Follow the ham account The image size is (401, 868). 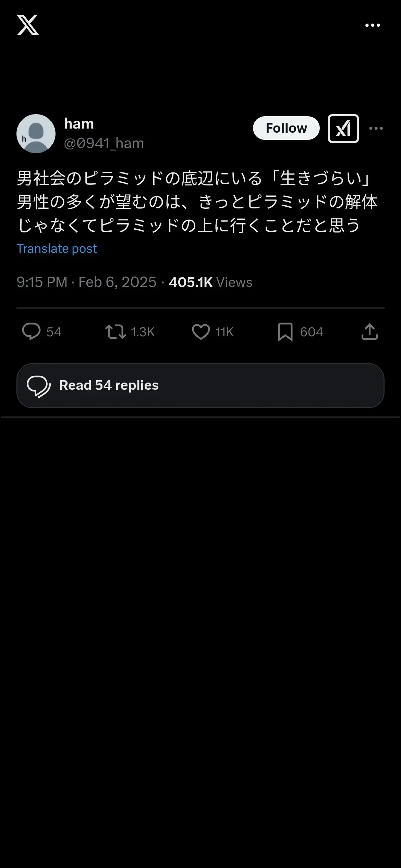click(x=286, y=128)
